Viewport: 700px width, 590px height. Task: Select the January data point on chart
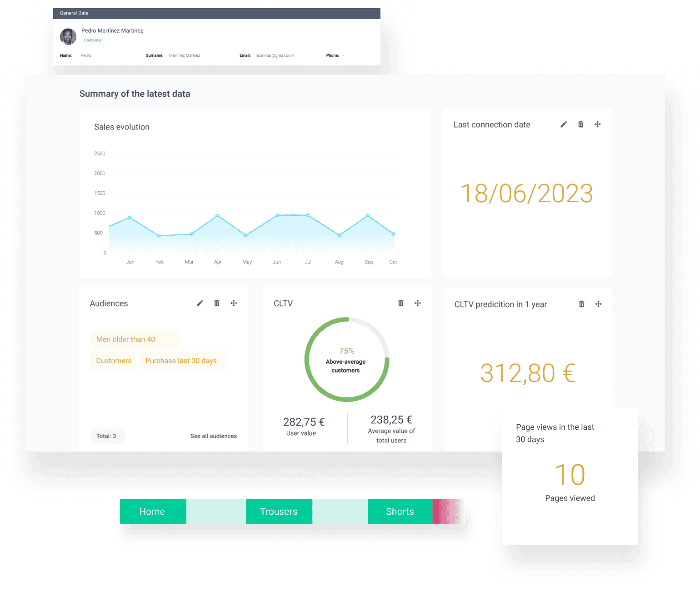[x=130, y=218]
